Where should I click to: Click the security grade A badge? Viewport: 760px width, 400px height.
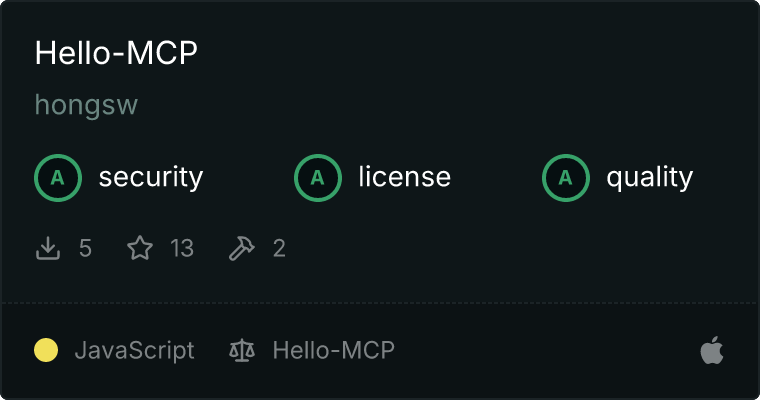click(x=58, y=178)
